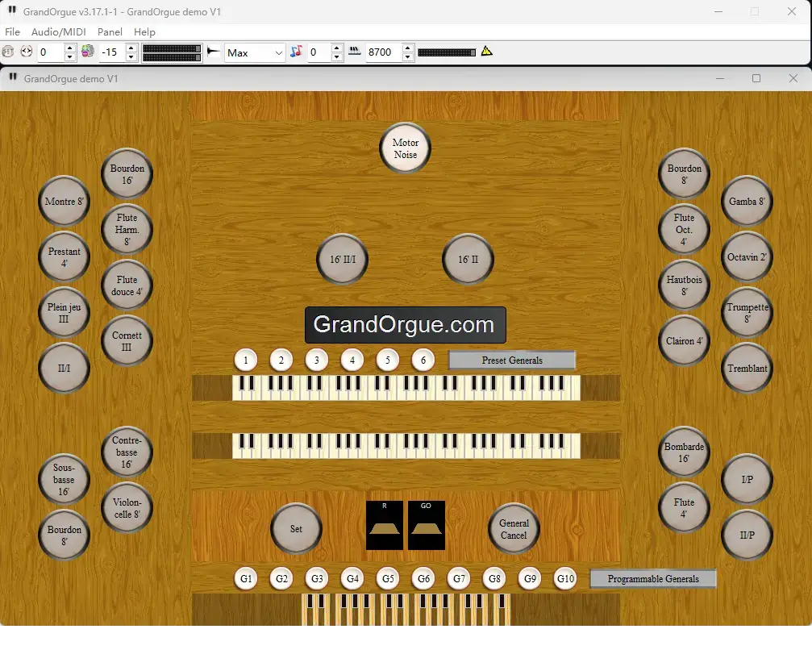Click the release length icon before Max
Image resolution: width=812 pixels, height=650 pixels.
[x=214, y=52]
